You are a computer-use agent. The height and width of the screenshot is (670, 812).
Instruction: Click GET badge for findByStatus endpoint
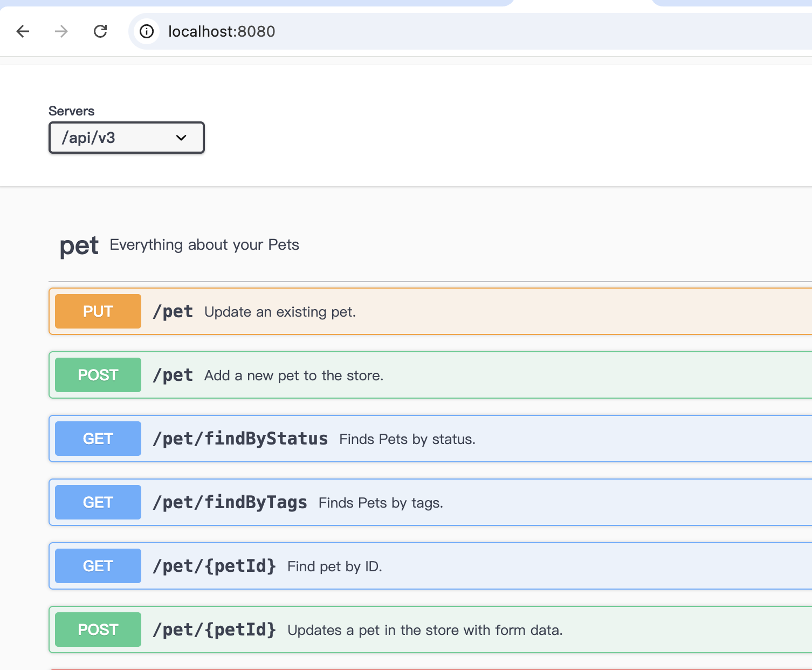point(98,439)
